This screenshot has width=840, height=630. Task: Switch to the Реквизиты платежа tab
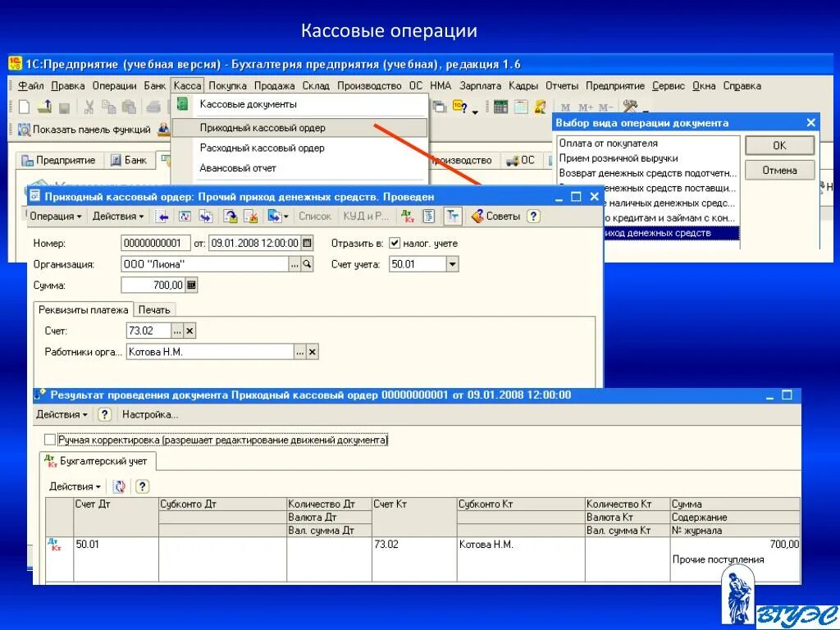pos(83,309)
